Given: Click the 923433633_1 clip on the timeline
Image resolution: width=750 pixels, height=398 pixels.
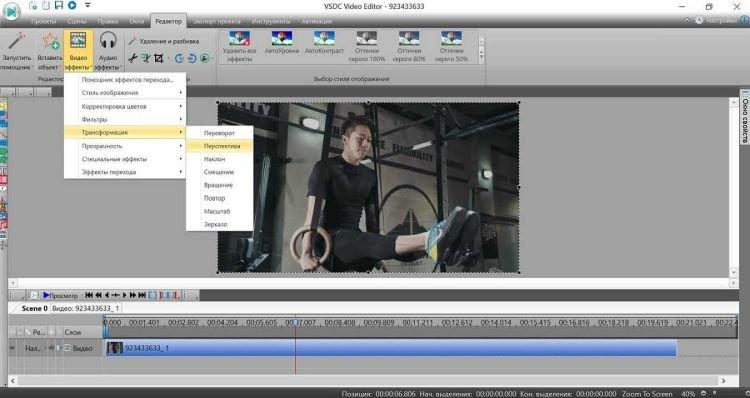Looking at the screenshot, I should pos(391,348).
